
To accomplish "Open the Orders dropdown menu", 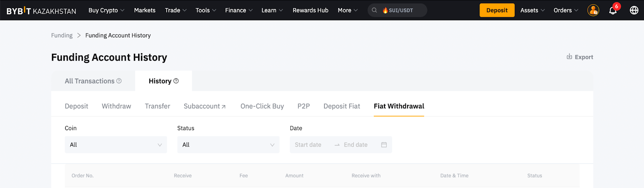I will tap(566, 10).
